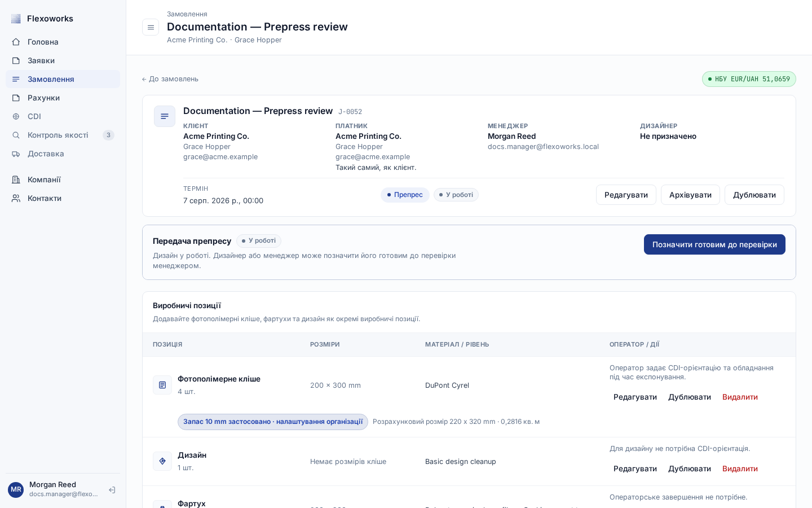Open Головна in the sidebar
This screenshot has height=508, width=812.
pos(63,42)
